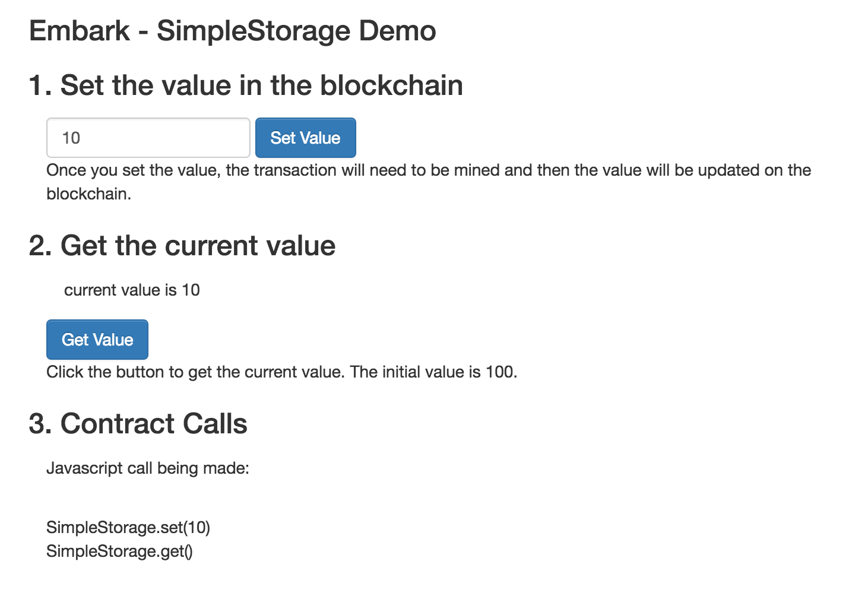
Task: Click the numeral 2 in the Get value heading
Action: click(x=36, y=246)
